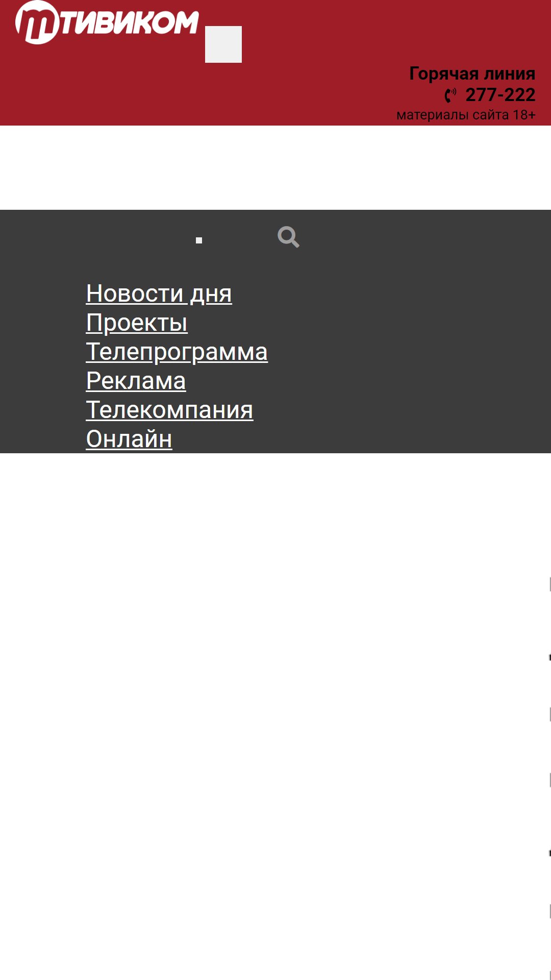This screenshot has width=551, height=980.
Task: Call the hotline number 277-222
Action: click(500, 95)
